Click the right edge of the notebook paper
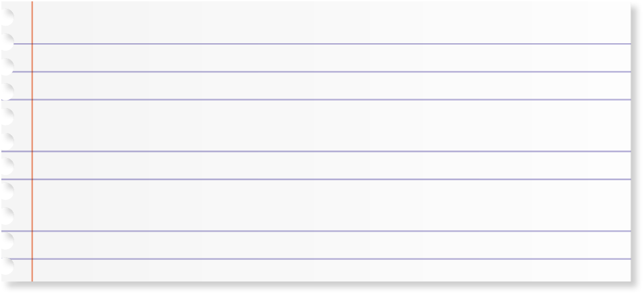 point(628,135)
